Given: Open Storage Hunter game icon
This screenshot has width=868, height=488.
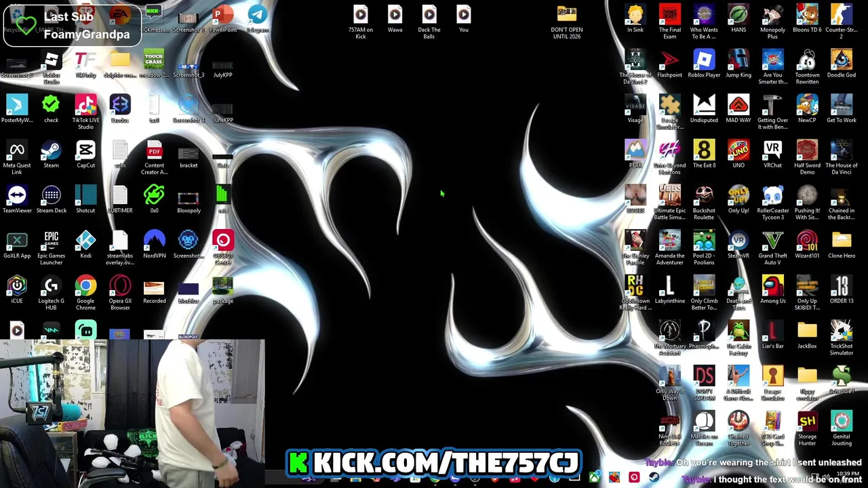Looking at the screenshot, I should (x=807, y=429).
